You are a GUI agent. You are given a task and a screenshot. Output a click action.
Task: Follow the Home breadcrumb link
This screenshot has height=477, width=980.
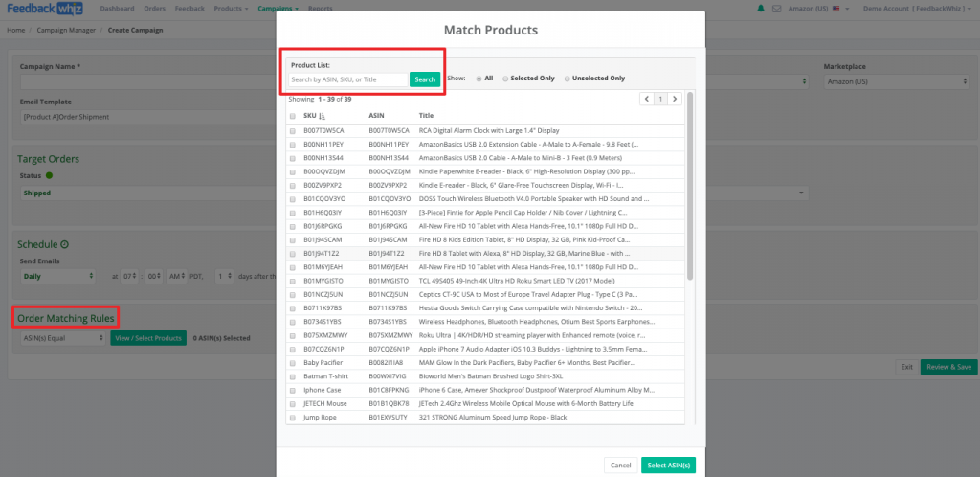[15, 30]
